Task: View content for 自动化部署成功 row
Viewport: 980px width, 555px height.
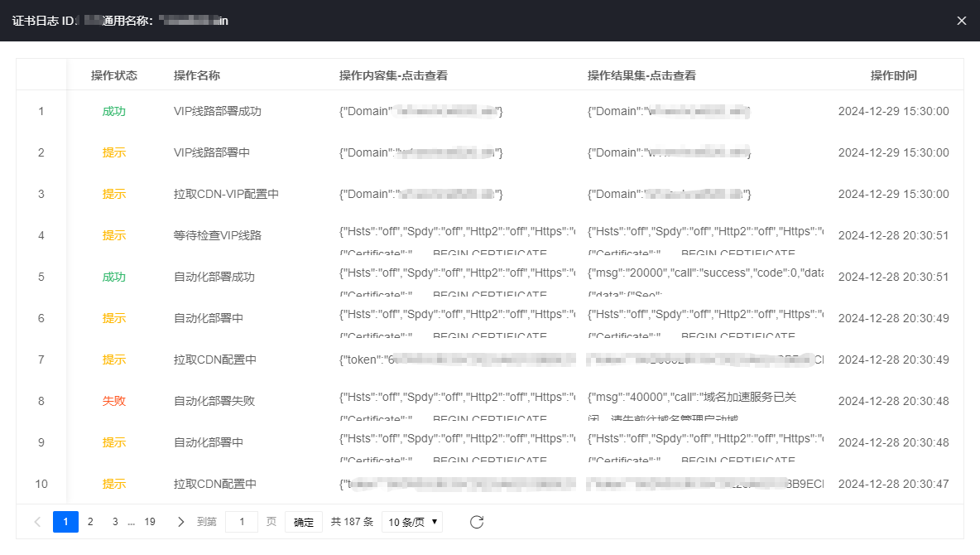Action: [x=457, y=282]
